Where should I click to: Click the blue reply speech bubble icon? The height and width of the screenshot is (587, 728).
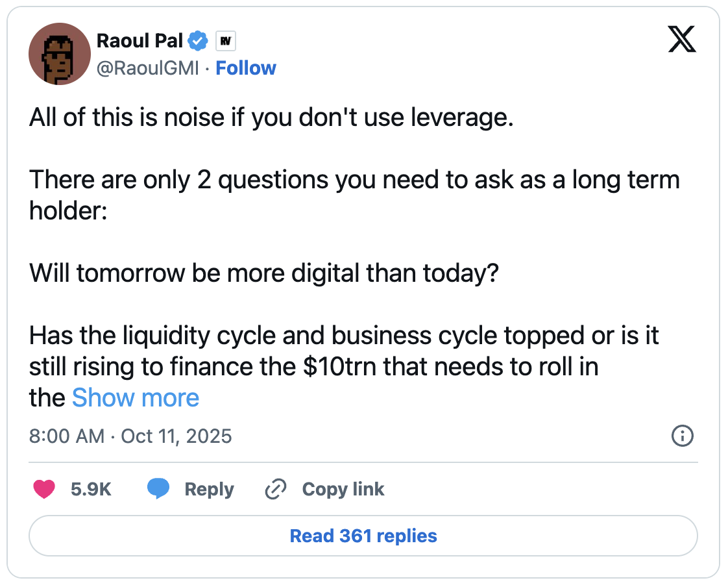[158, 489]
